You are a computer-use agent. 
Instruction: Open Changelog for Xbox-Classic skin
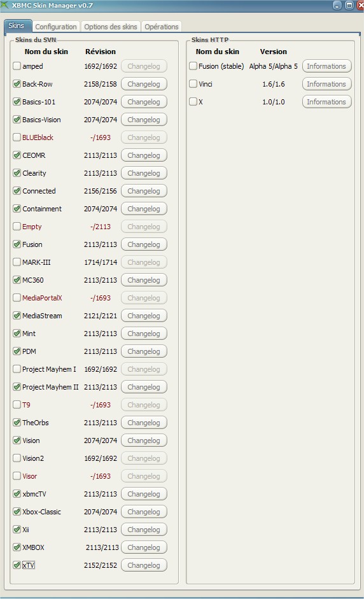pos(144,512)
